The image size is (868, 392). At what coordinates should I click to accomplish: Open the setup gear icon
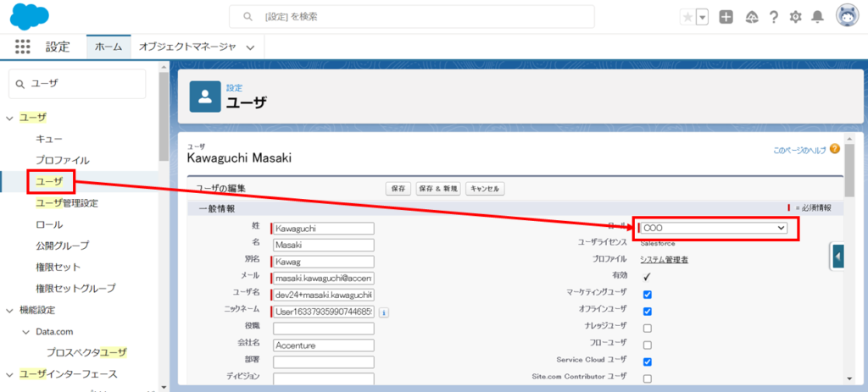(x=795, y=18)
